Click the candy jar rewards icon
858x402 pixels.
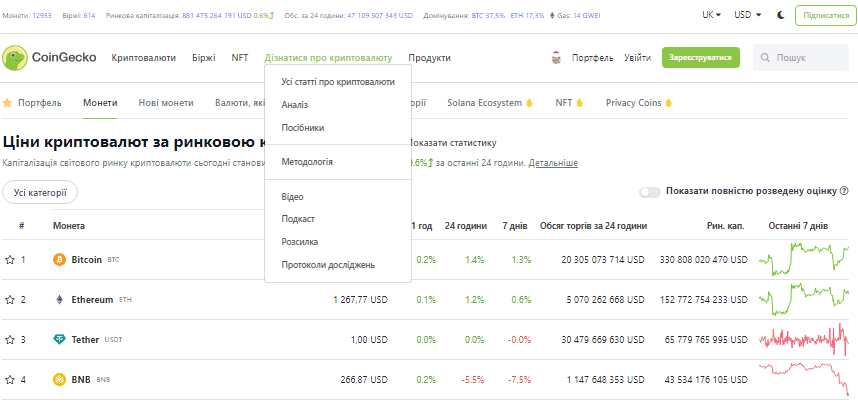(556, 57)
